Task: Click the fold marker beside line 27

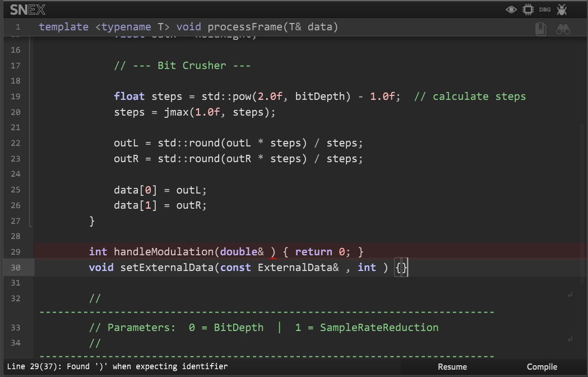Action: pos(31,223)
